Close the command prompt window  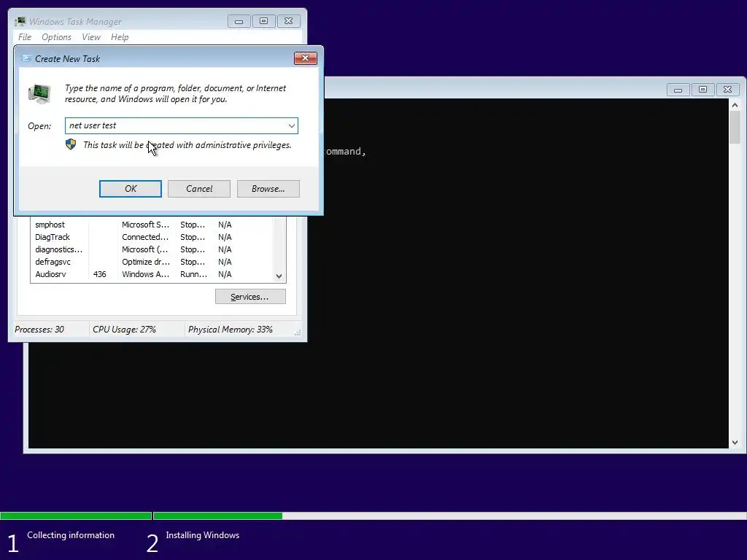(x=727, y=90)
